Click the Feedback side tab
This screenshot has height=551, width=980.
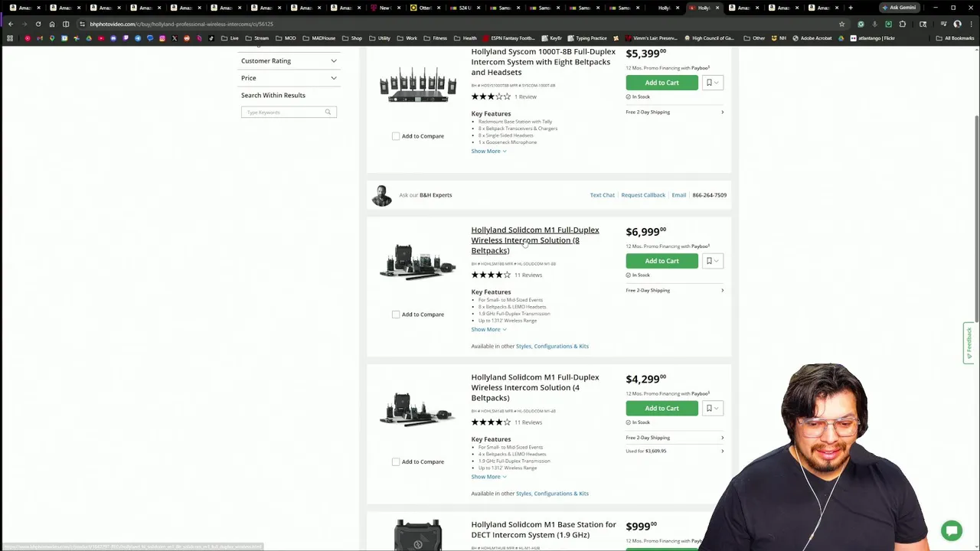click(x=969, y=343)
